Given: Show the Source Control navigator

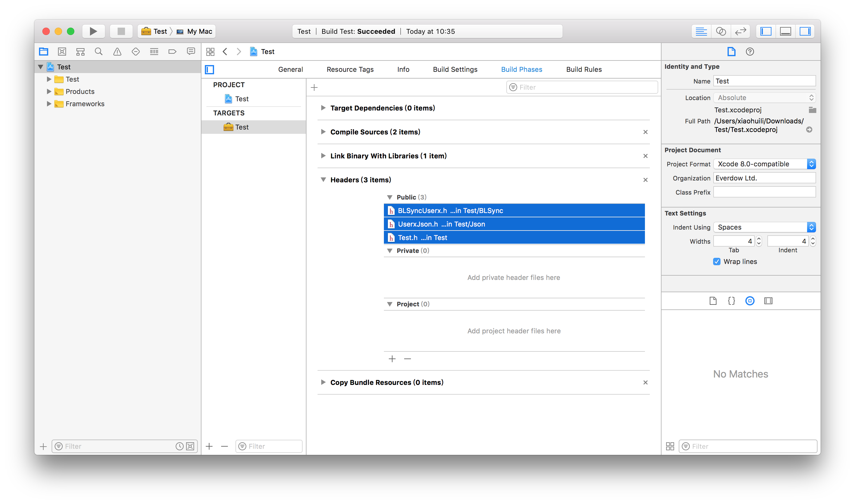Looking at the screenshot, I should point(62,52).
